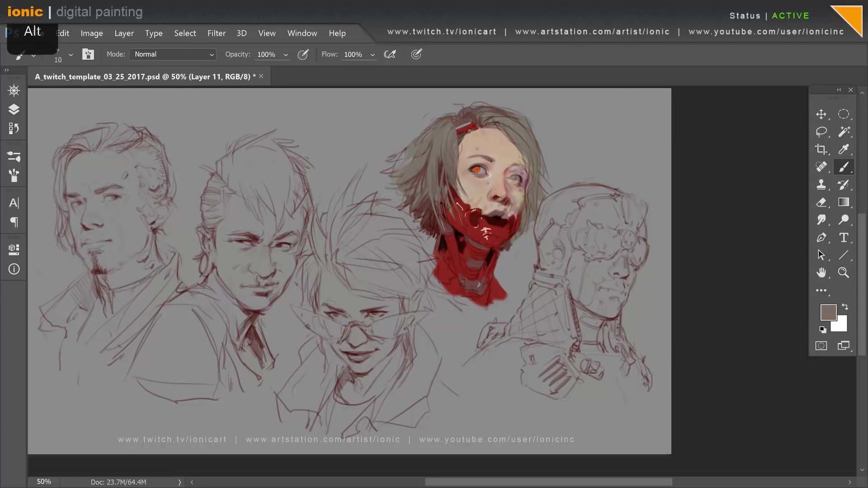Screen dimensions: 868x488
Task: Open the Navigator wheel panel icon
Action: point(14,91)
